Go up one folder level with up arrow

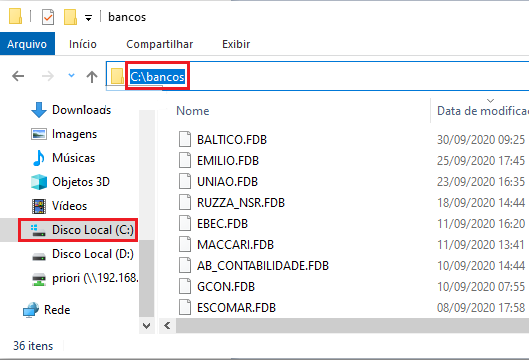click(x=92, y=77)
